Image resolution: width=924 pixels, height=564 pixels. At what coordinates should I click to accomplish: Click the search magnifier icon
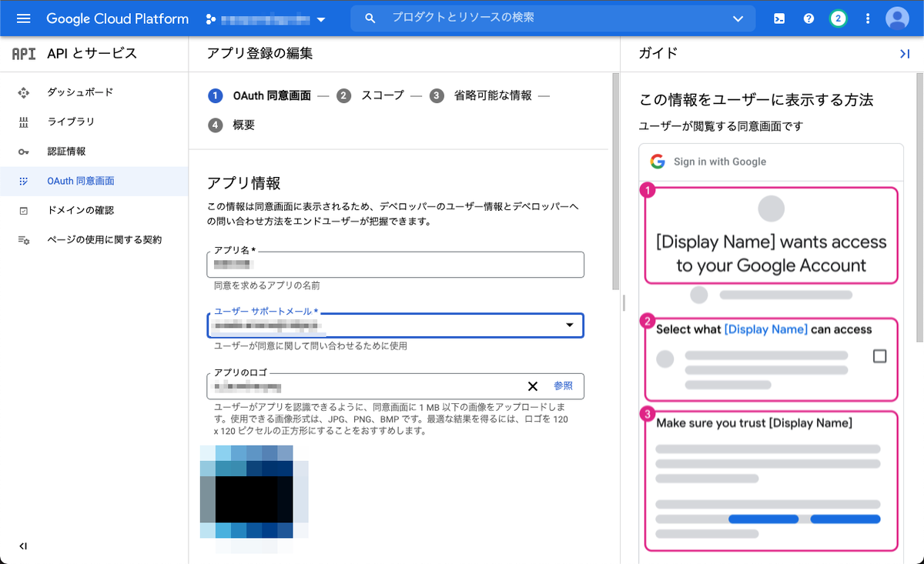tap(370, 18)
